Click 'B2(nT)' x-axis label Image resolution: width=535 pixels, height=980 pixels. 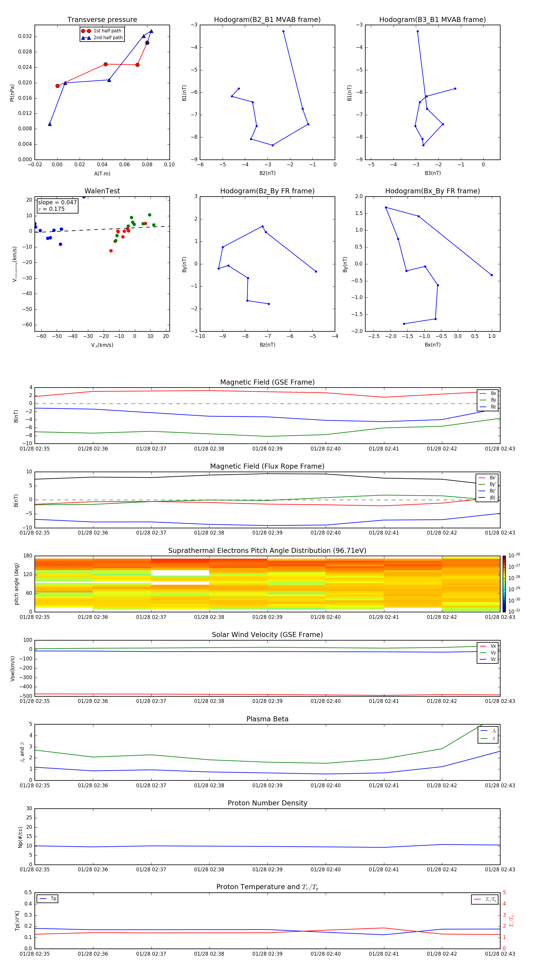pyautogui.click(x=267, y=173)
